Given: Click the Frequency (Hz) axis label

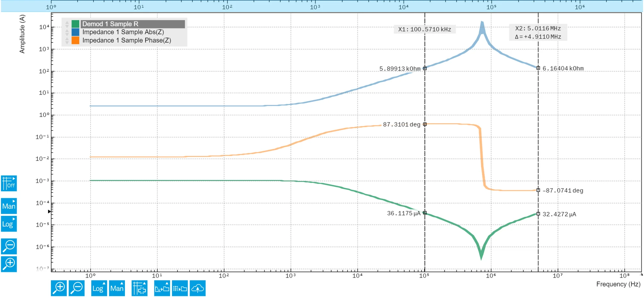Looking at the screenshot, I should click(618, 284).
